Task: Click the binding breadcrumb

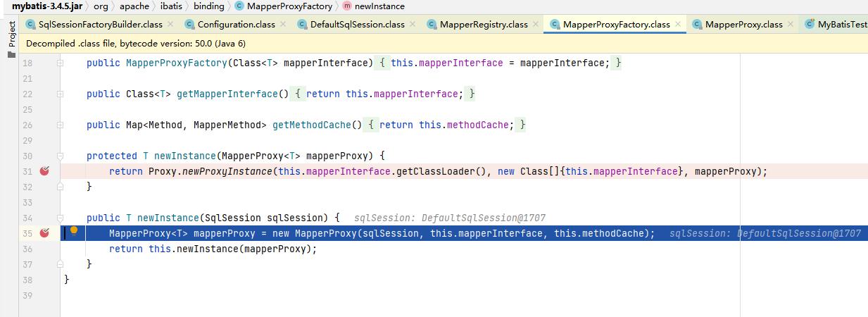Action: [x=210, y=6]
